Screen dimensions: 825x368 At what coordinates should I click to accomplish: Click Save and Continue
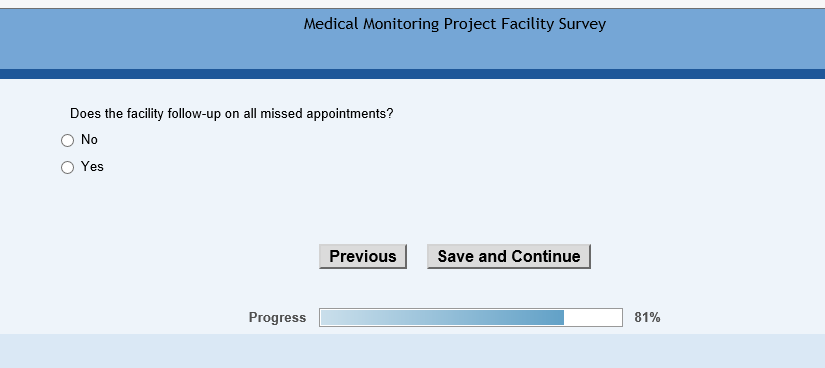(509, 256)
